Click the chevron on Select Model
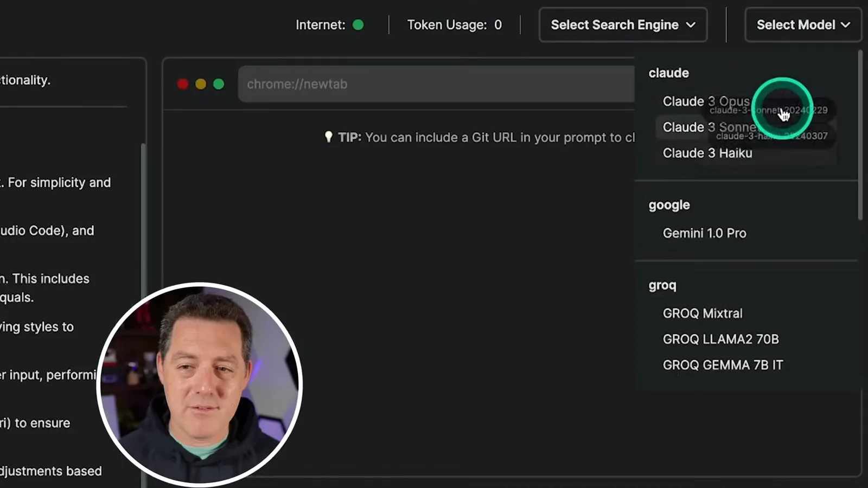 pos(845,25)
